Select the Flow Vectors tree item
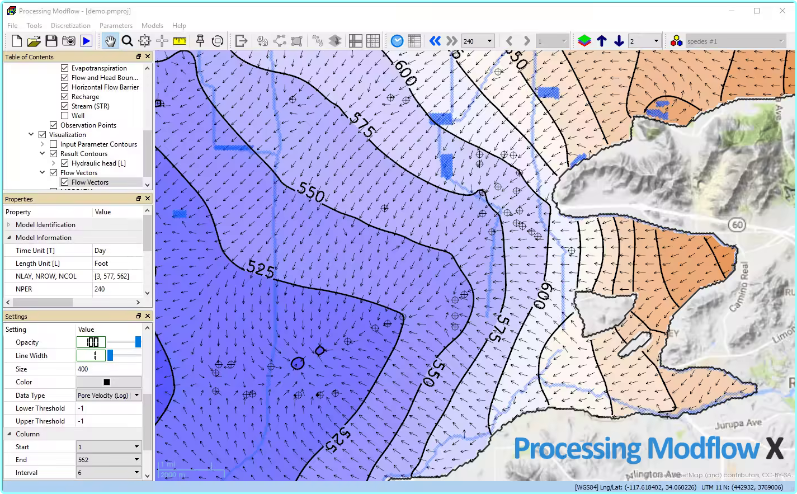 pyautogui.click(x=89, y=182)
